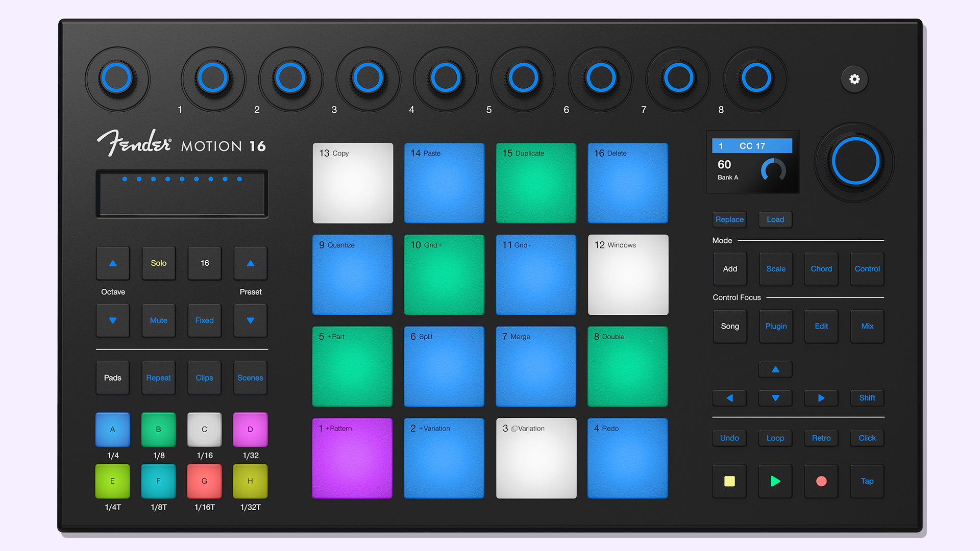The image size is (980, 551).
Task: Click the Preset down arrow
Action: click(250, 320)
